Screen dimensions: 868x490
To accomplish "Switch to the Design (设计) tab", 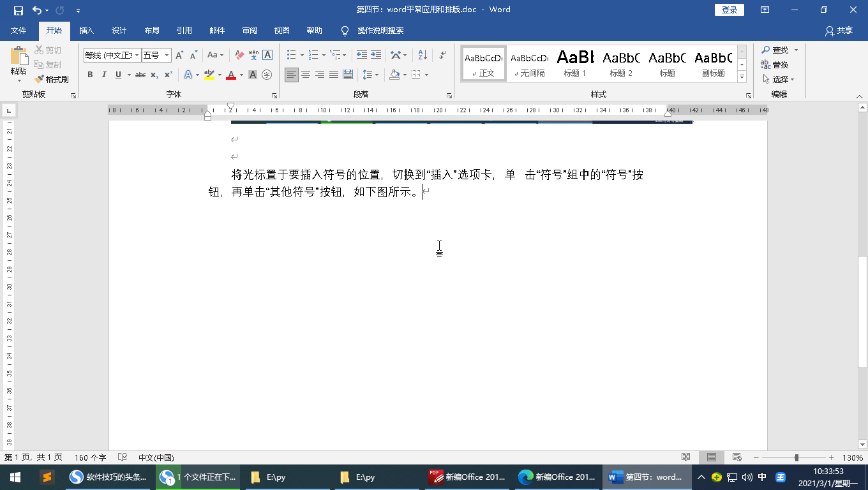I will coord(119,31).
